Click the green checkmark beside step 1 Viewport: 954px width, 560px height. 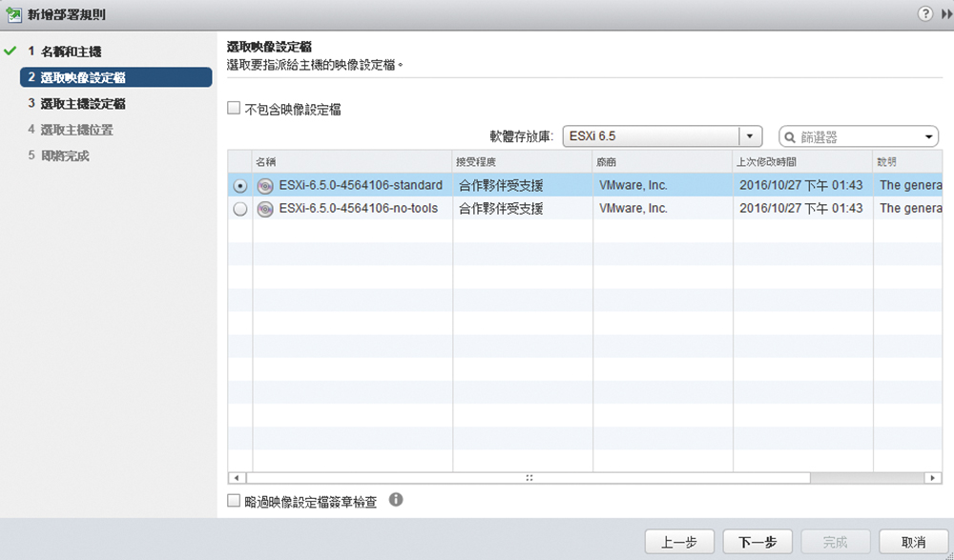[10, 52]
